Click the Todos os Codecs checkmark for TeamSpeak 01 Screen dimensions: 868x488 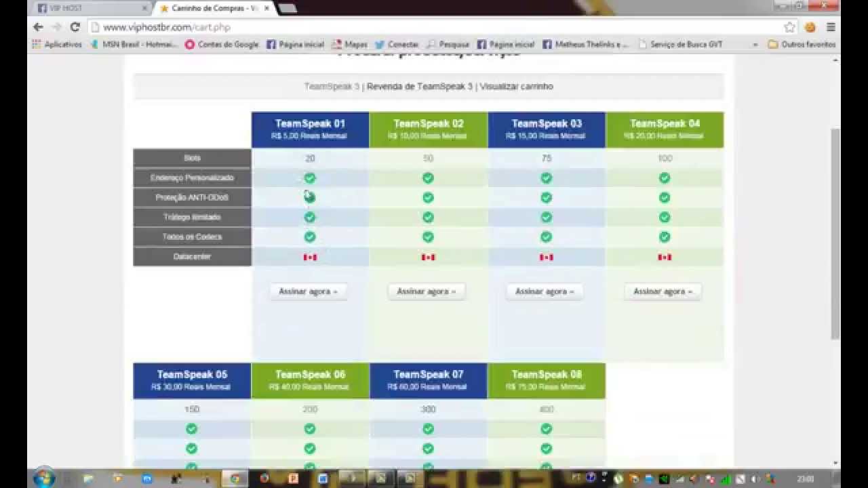click(310, 237)
